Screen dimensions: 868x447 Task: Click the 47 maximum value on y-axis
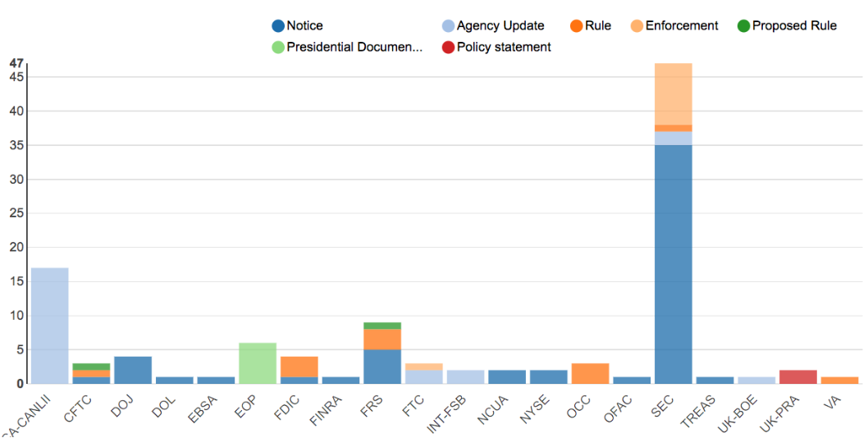coord(16,64)
